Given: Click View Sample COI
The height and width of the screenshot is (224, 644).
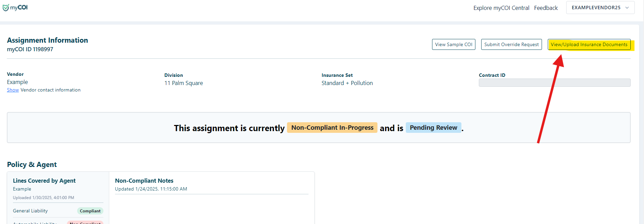Looking at the screenshot, I should [x=453, y=44].
